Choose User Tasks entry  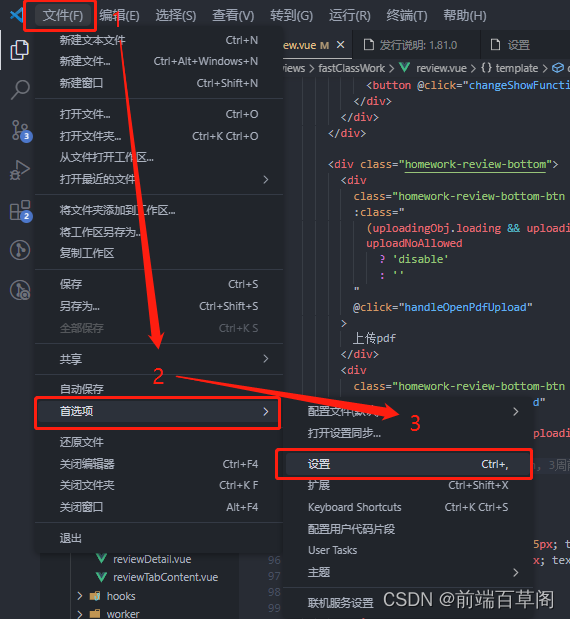click(408, 550)
